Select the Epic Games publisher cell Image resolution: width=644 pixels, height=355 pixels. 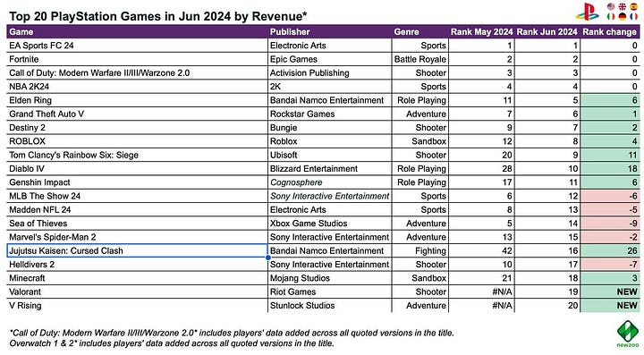[329, 59]
